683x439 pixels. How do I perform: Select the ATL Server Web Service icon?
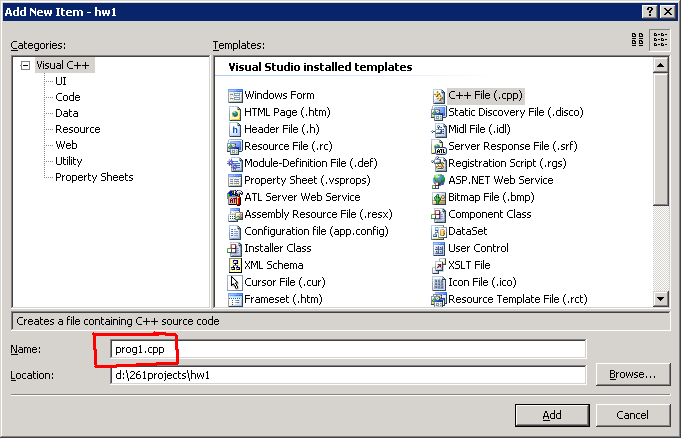235,197
